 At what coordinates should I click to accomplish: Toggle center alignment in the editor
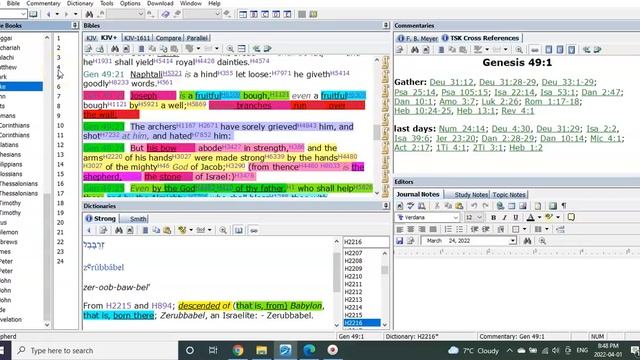click(x=411, y=229)
